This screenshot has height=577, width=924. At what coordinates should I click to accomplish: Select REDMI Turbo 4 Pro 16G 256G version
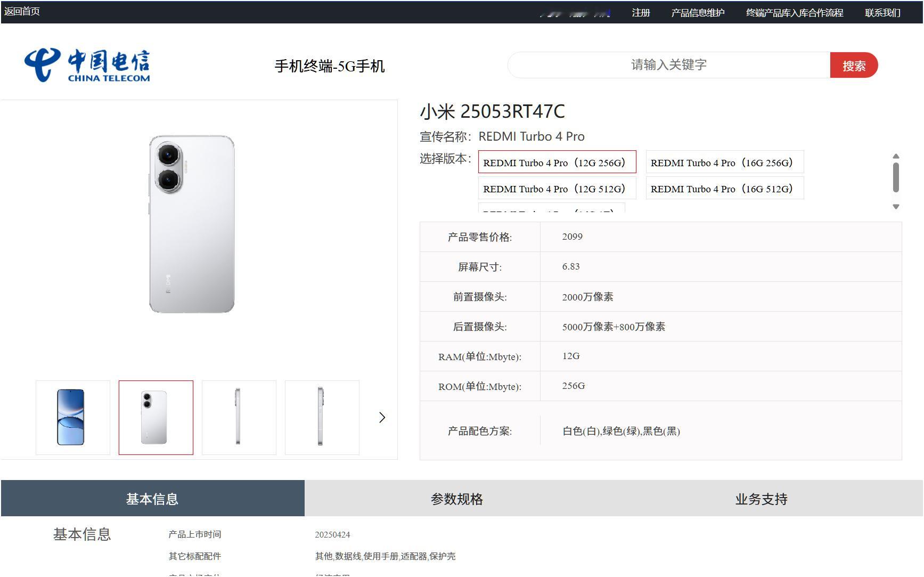[725, 162]
